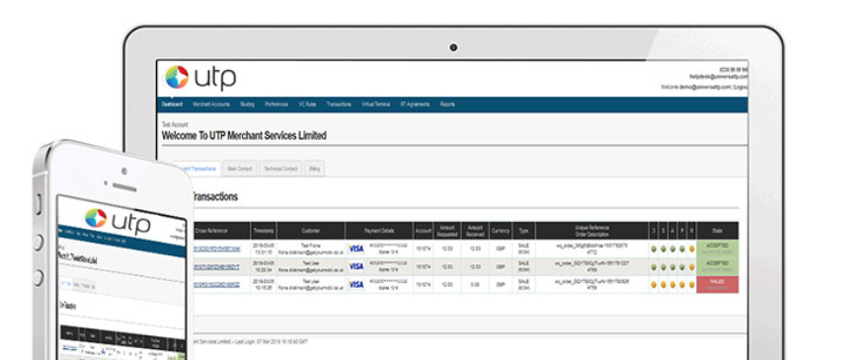Click the utp logo on the laptop screen

[x=200, y=77]
